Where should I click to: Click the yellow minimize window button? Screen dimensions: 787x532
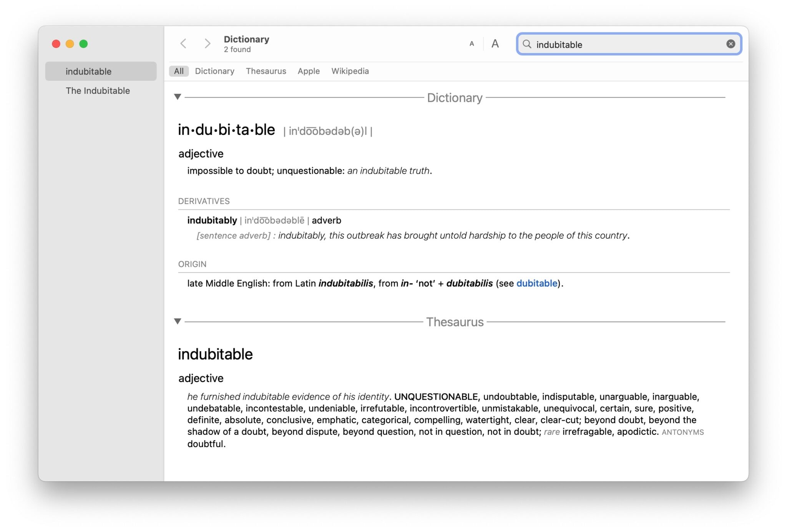(70, 44)
